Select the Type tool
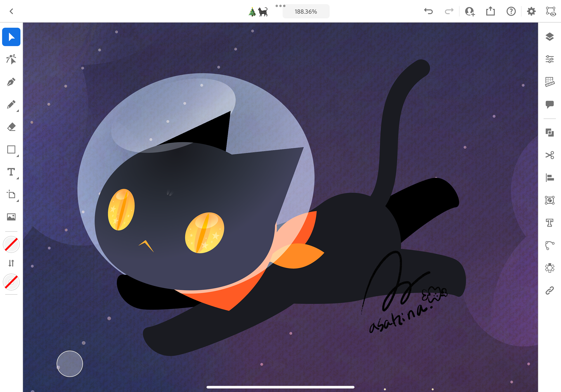561x392 pixels. click(x=11, y=172)
